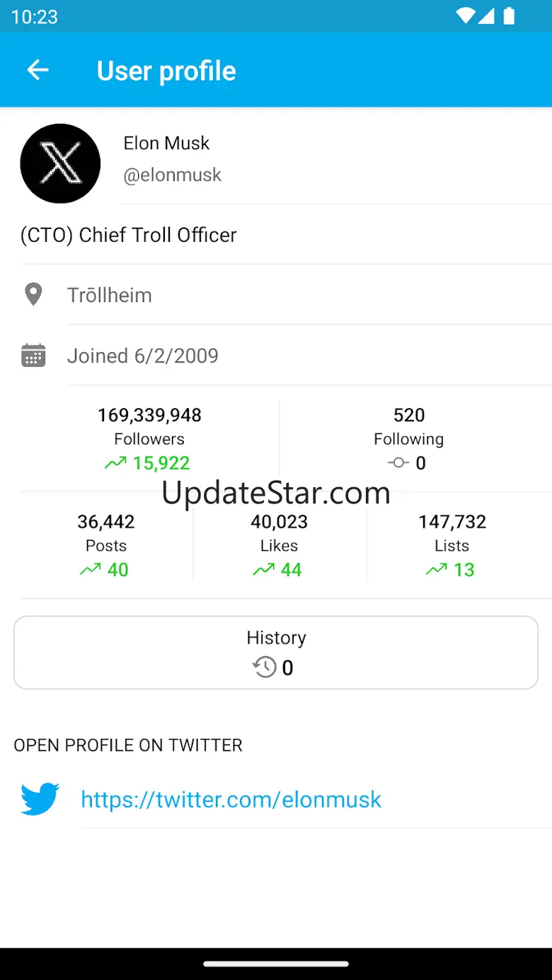Click the Likes trend arrow icon
The height and width of the screenshot is (980, 552).
tap(264, 570)
